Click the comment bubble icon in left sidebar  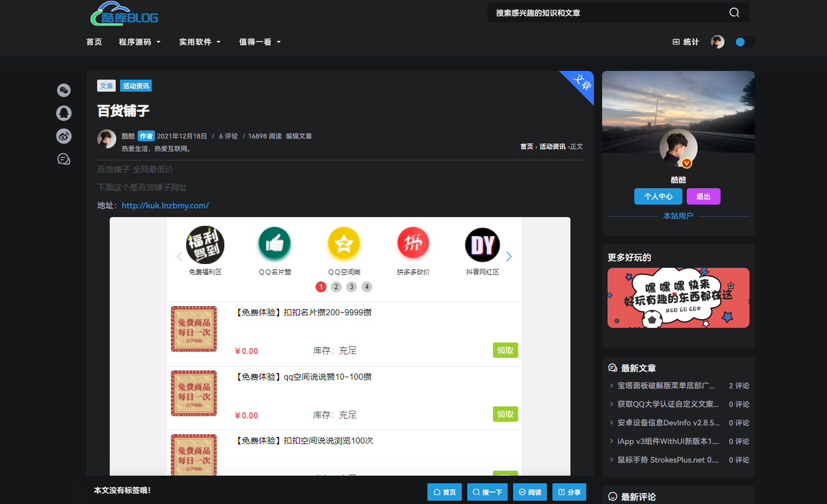pyautogui.click(x=64, y=159)
